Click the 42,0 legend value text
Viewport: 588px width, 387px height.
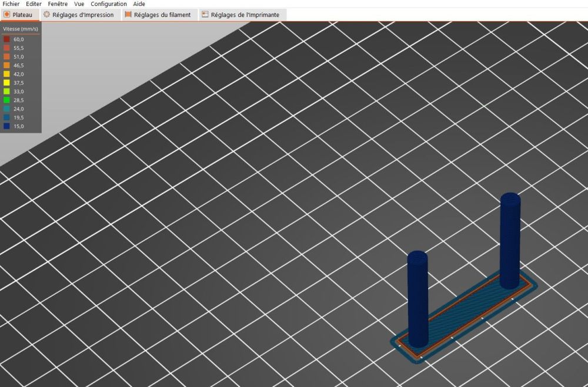(x=19, y=74)
